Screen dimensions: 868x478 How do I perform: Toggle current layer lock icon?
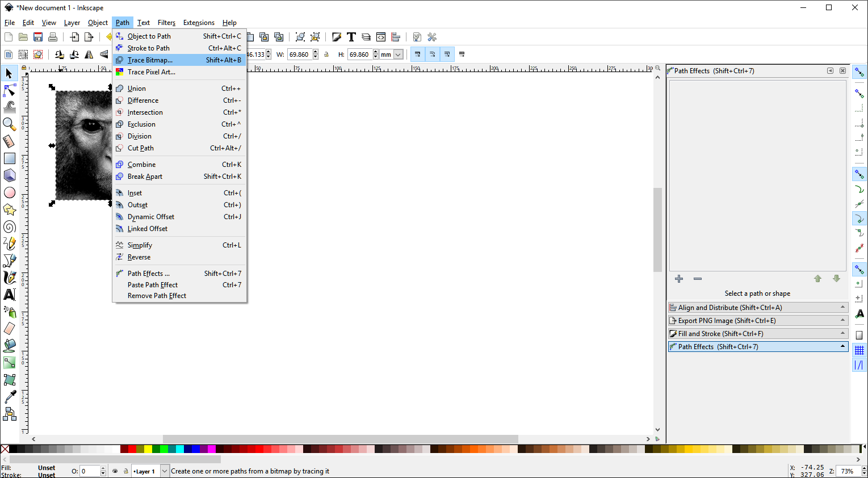coord(126,471)
